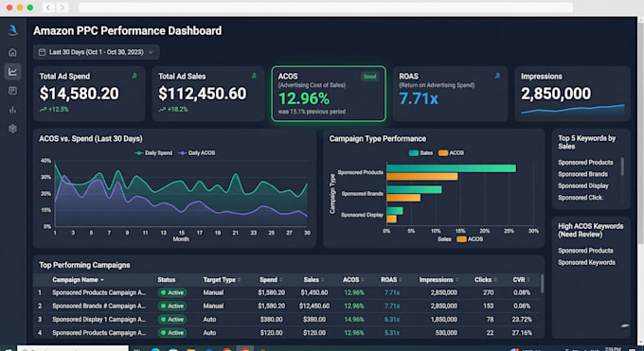Toggle Daily ACOS series in line chart legend
This screenshot has height=351, width=644.
pos(197,152)
